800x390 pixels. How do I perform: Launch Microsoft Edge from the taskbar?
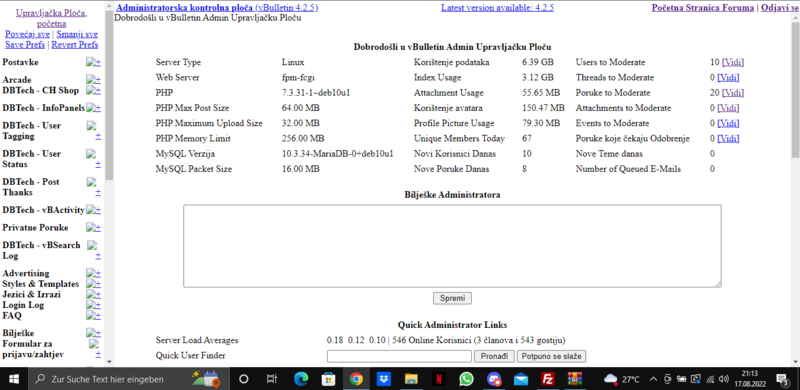coord(302,379)
